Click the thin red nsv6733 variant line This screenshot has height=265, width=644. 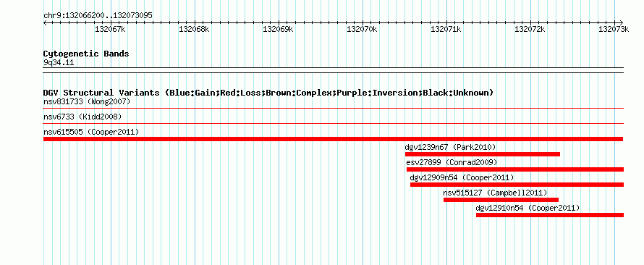(x=334, y=123)
